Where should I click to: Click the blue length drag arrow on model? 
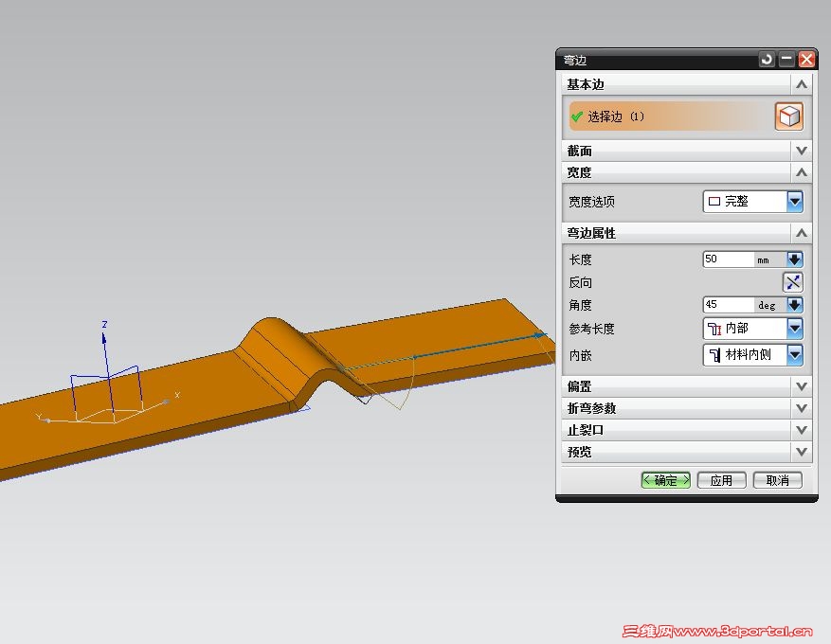coord(540,335)
